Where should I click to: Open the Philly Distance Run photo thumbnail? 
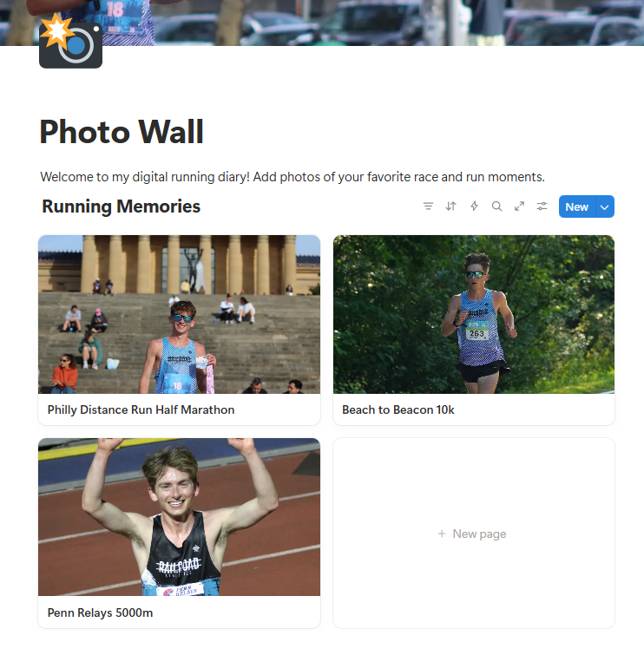[180, 314]
